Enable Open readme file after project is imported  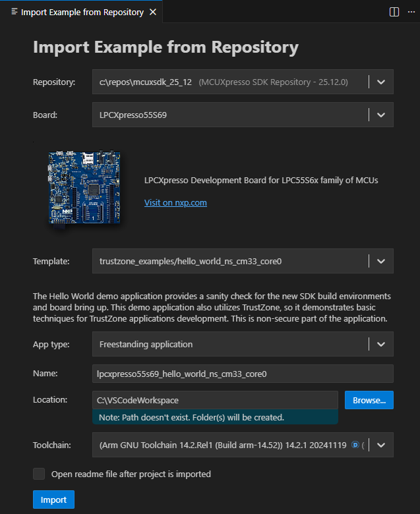(x=39, y=474)
